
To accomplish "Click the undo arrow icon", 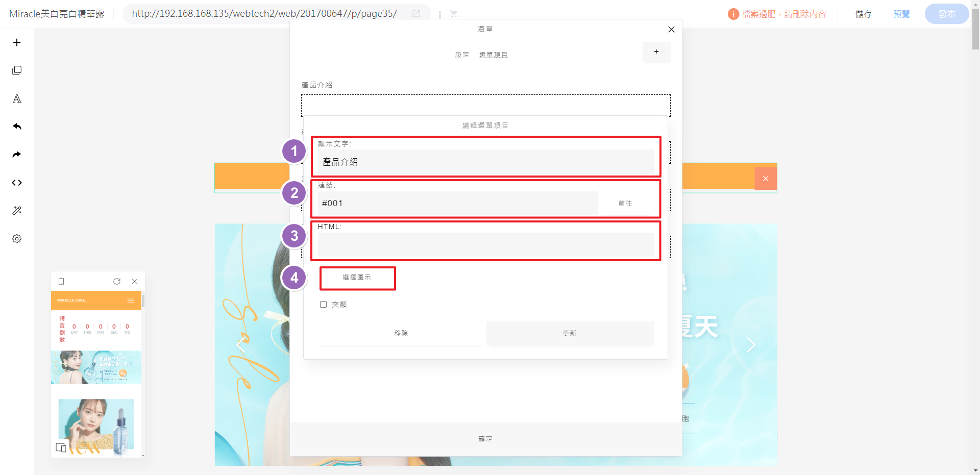I will point(17,127).
